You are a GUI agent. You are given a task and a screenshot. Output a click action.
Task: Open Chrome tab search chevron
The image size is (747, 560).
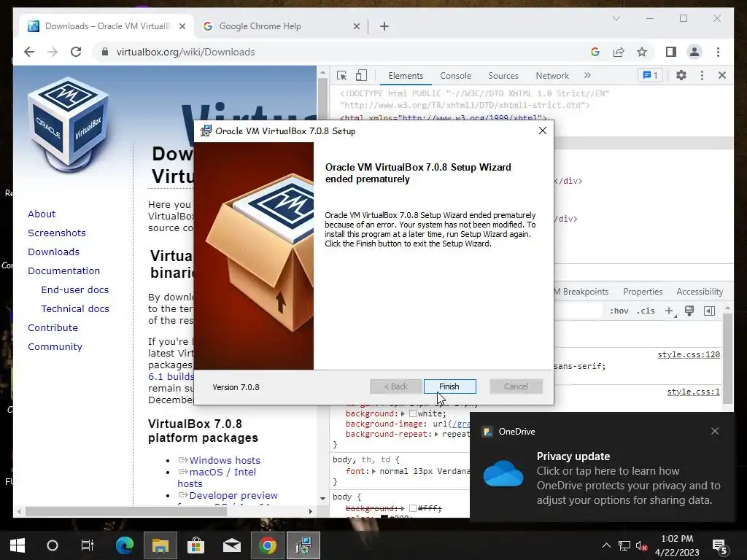(x=616, y=18)
